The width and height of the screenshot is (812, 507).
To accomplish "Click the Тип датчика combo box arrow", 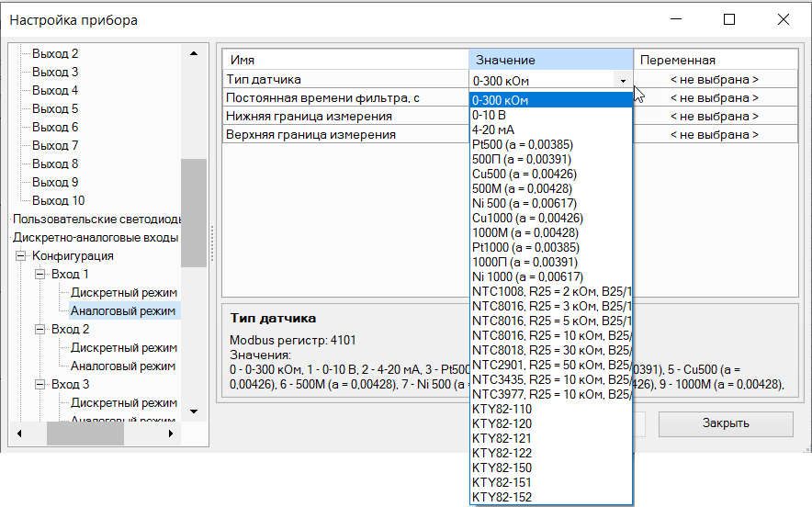I will coord(623,81).
